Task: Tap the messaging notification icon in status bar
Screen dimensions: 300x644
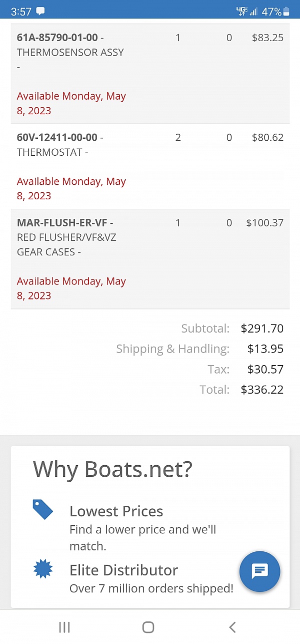Action: point(40,10)
